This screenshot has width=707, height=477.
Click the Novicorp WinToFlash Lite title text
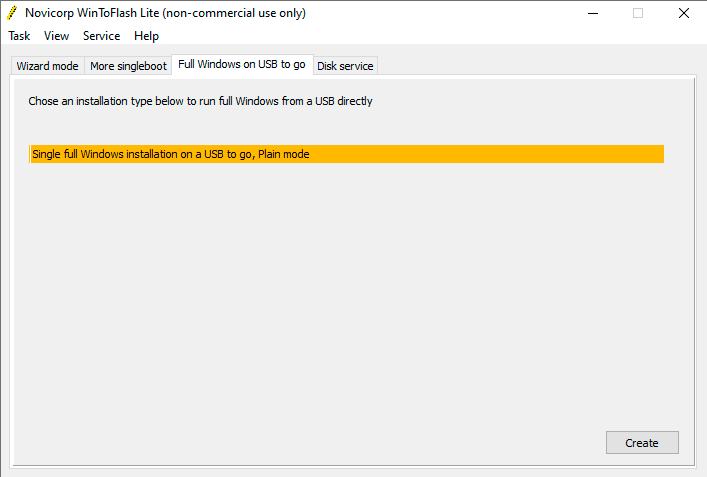pyautogui.click(x=166, y=13)
